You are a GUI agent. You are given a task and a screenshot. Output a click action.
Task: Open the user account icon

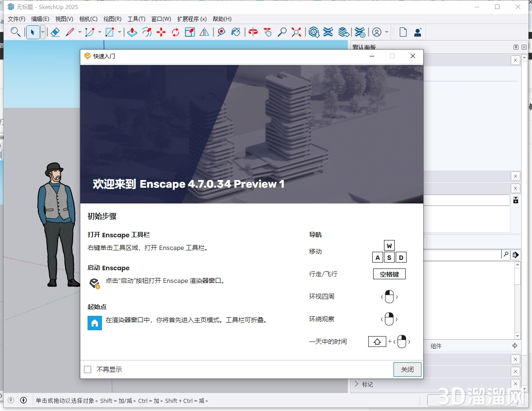[x=377, y=32]
